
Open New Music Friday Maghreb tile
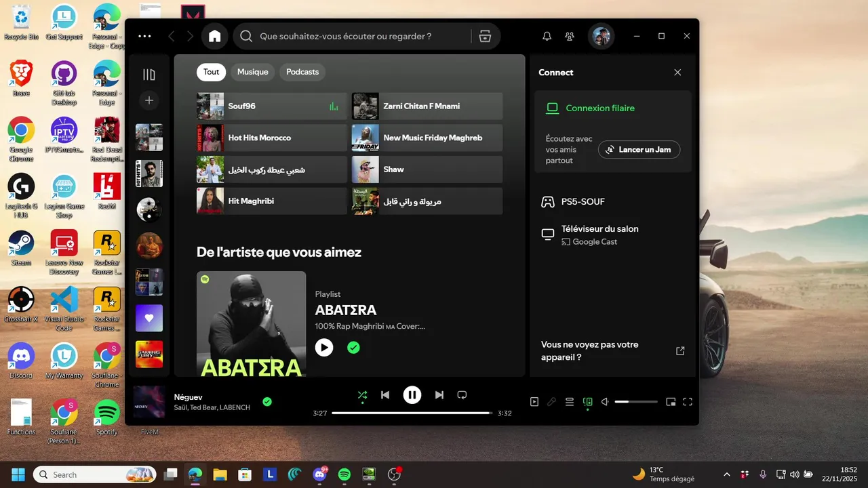(x=427, y=138)
